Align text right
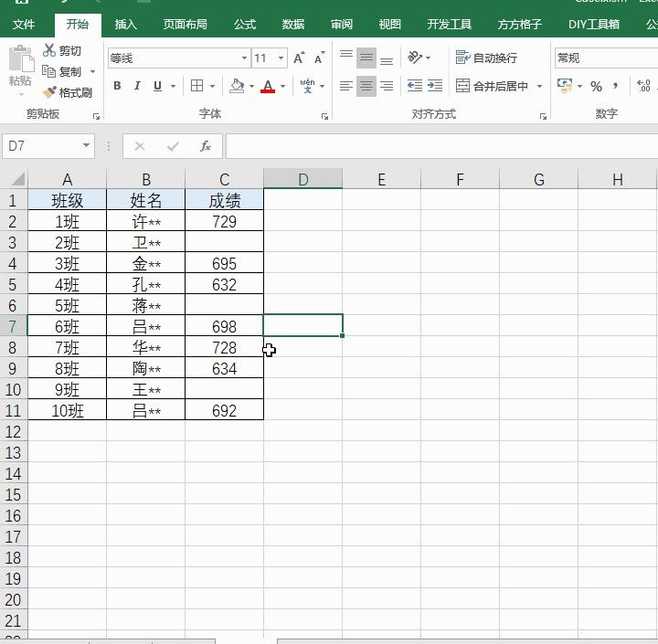The height and width of the screenshot is (644, 658). coord(387,86)
